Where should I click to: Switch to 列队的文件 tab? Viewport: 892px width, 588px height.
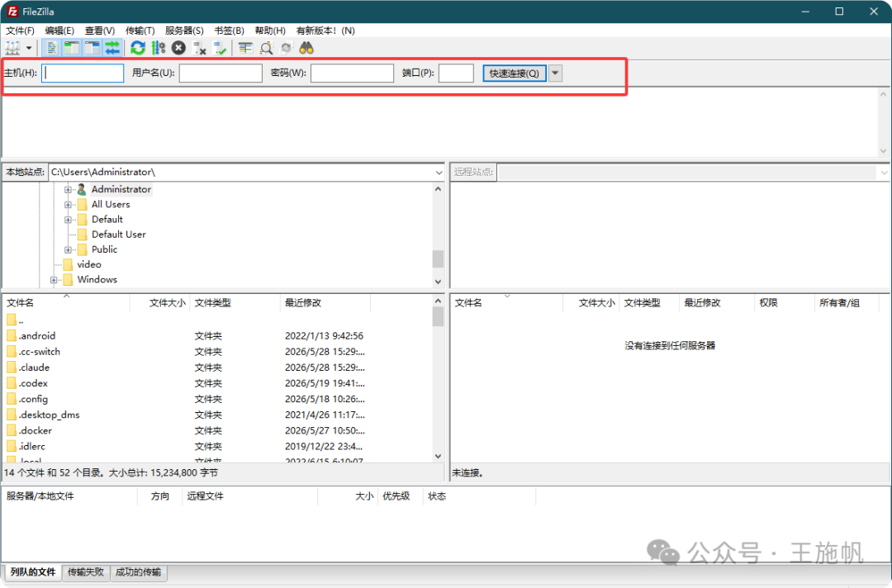(x=33, y=572)
